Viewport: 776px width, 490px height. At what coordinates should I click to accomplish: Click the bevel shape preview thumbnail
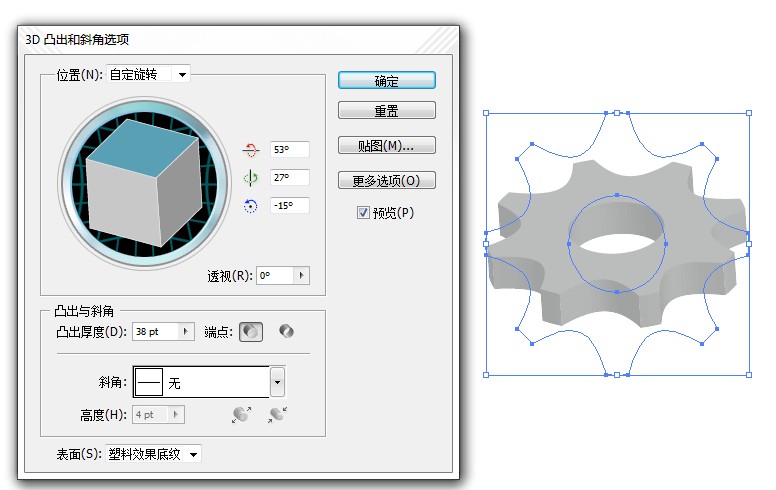tap(149, 382)
